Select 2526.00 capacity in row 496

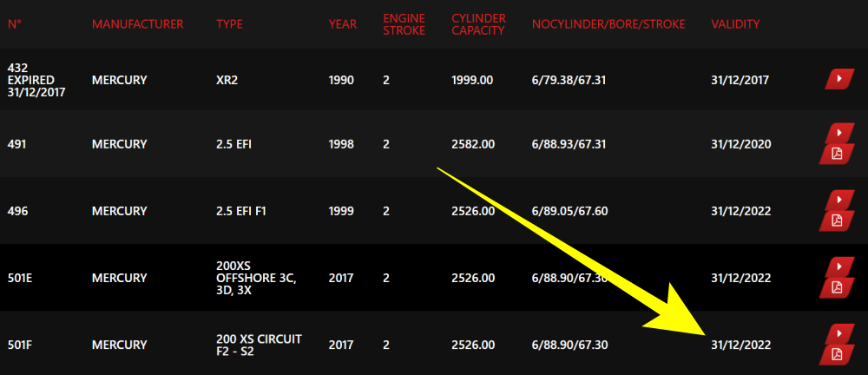pyautogui.click(x=473, y=211)
